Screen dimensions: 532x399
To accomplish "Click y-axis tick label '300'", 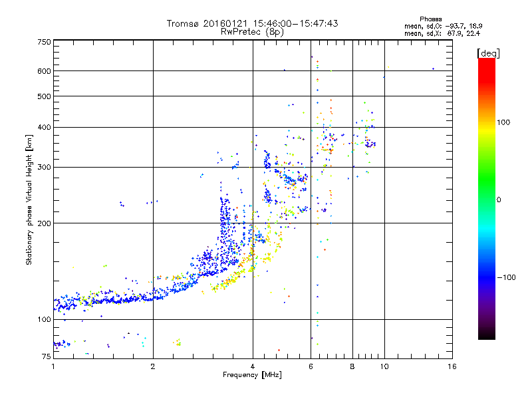I will click(44, 168).
